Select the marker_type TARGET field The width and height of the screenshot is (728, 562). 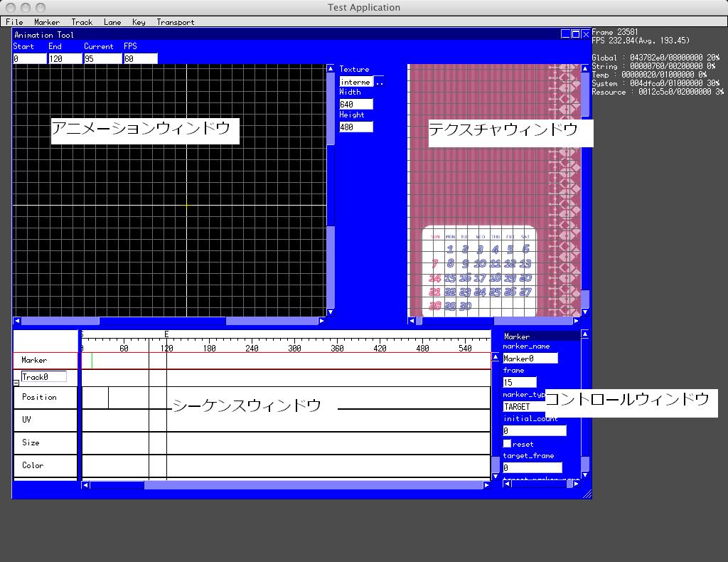[x=523, y=406]
